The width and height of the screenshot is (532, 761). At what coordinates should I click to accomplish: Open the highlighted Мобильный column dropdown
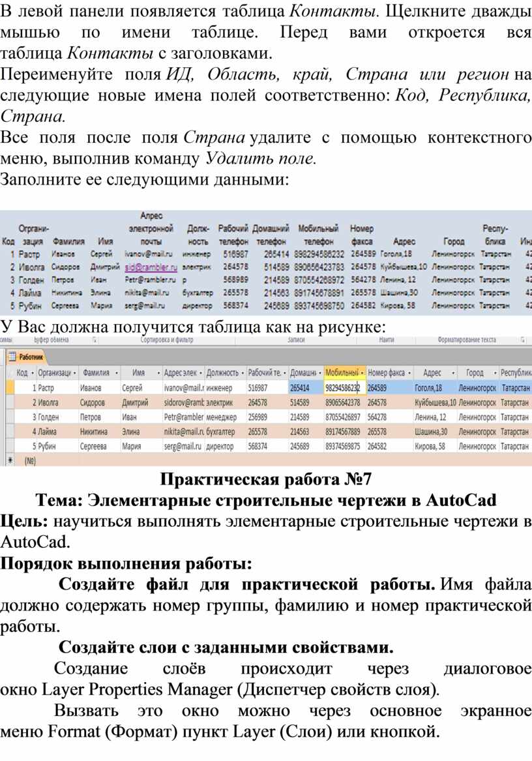(x=361, y=373)
